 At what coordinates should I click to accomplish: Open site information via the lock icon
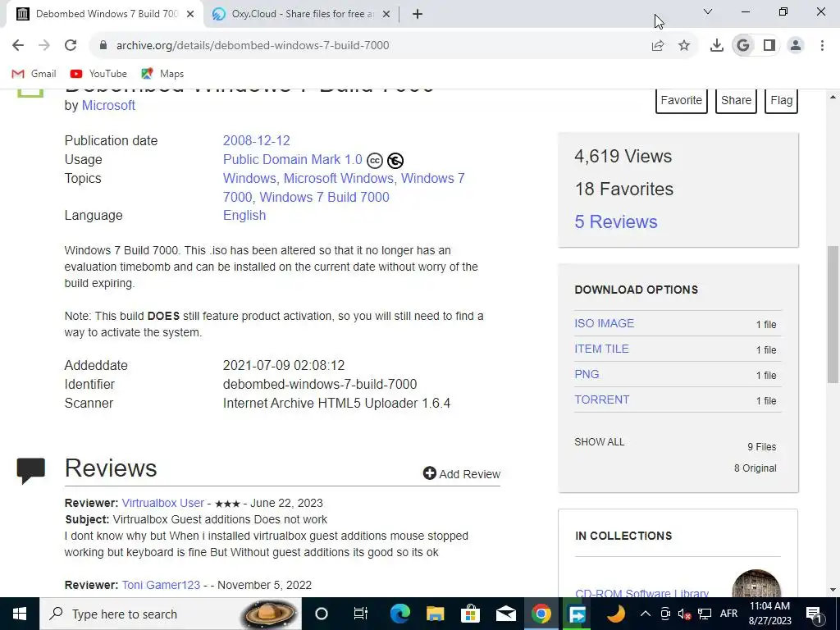click(103, 45)
